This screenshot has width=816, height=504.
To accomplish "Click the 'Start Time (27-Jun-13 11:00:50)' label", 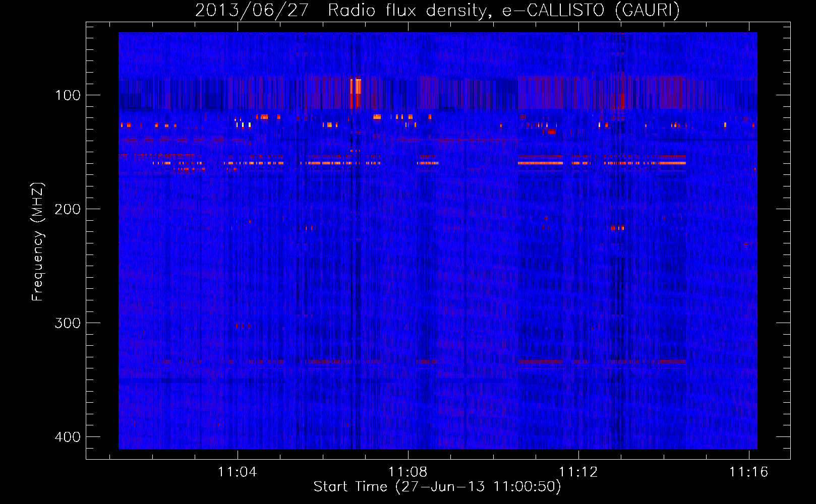I will [x=437, y=487].
